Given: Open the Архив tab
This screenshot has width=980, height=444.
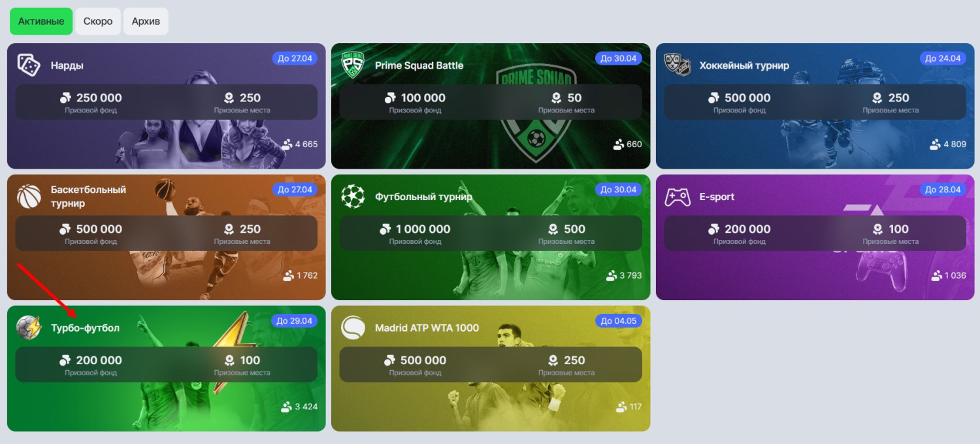Looking at the screenshot, I should (146, 22).
